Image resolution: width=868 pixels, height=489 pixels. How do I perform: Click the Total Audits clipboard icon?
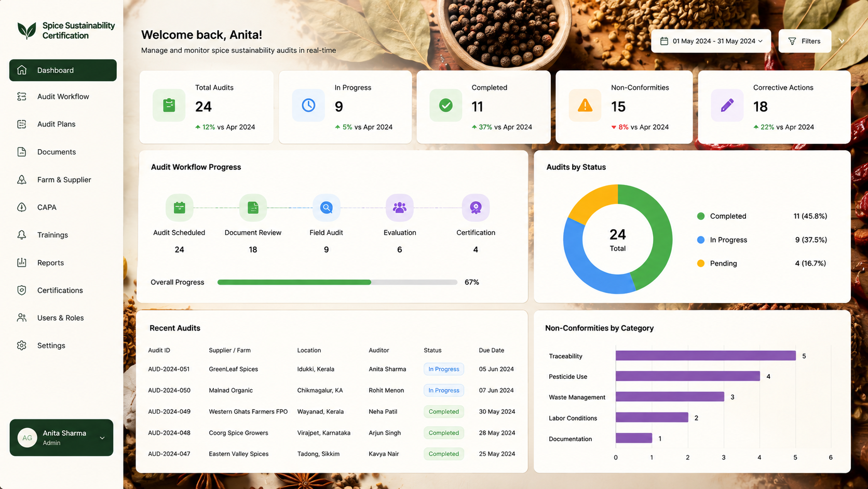pos(169,105)
